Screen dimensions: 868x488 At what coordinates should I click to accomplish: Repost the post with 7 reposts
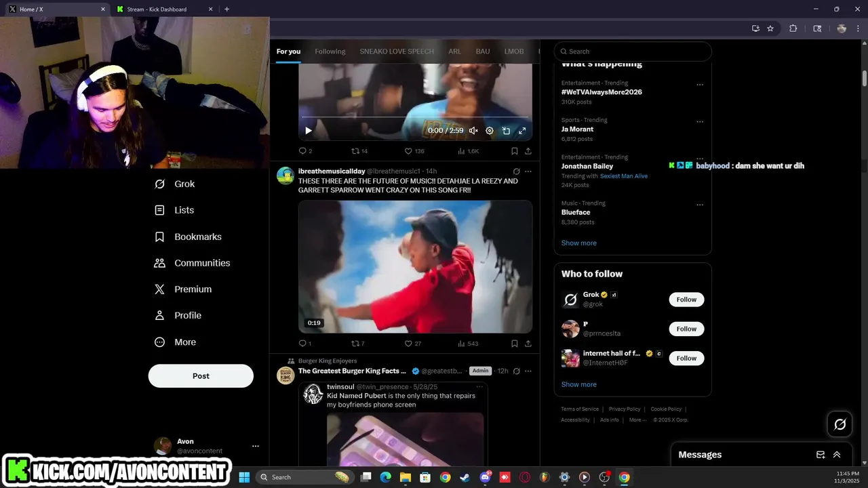(358, 344)
